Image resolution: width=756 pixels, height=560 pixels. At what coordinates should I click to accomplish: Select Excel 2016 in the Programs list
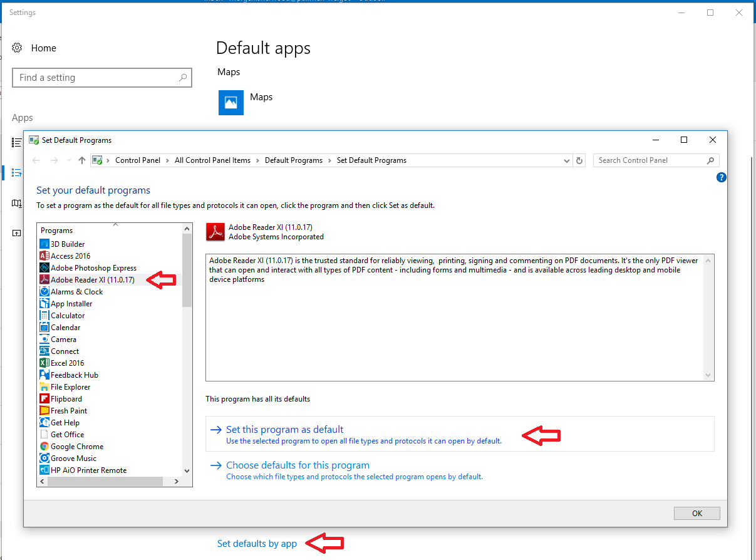pyautogui.click(x=67, y=363)
